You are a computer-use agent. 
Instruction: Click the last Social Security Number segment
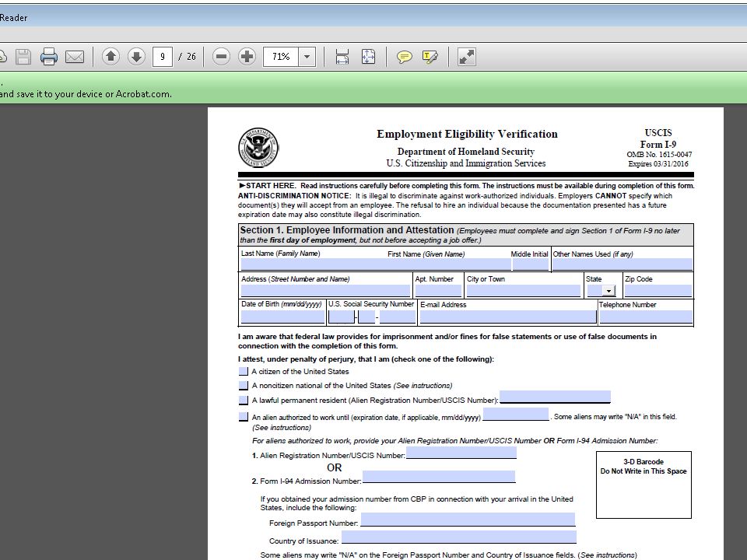coord(398,317)
